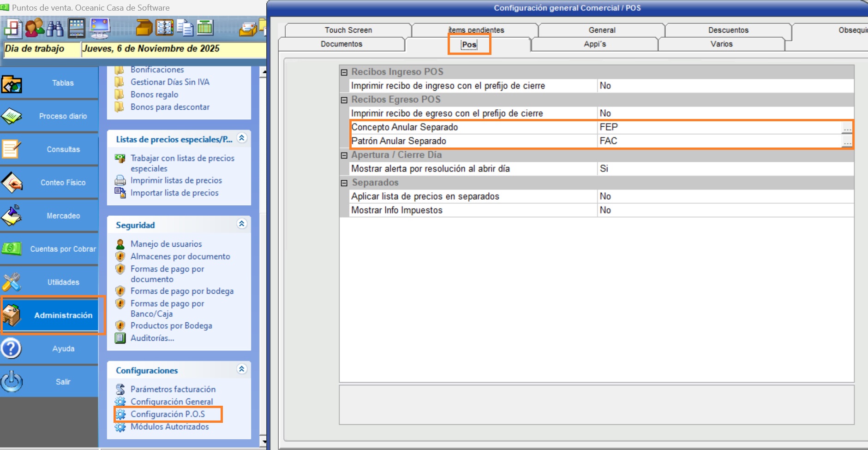Open the green spreadsheet table toolbar icon
Screen dimensions: 868x450
click(205, 29)
